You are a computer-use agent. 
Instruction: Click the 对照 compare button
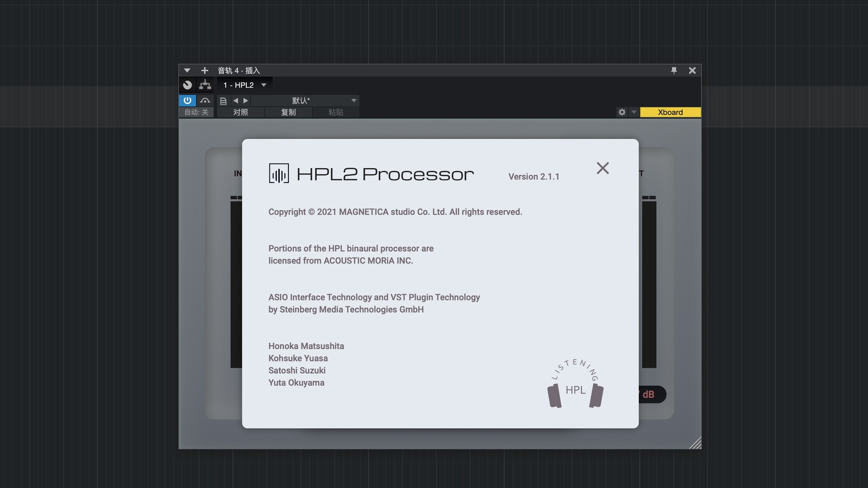(x=241, y=112)
